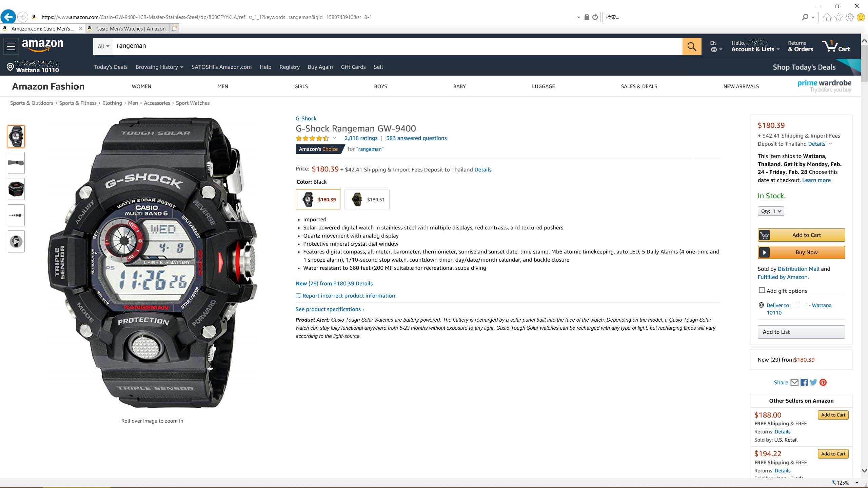
Task: Share product on Twitter
Action: 813,383
